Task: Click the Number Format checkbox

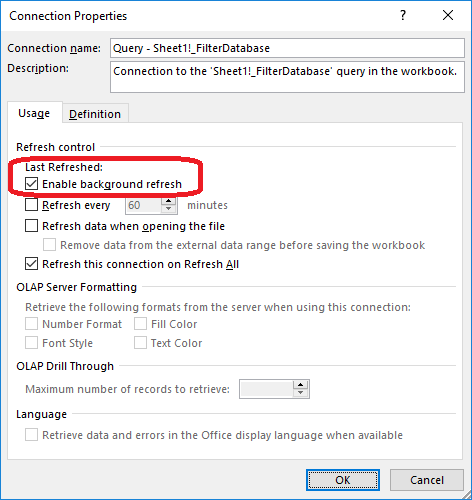Action: tap(31, 324)
